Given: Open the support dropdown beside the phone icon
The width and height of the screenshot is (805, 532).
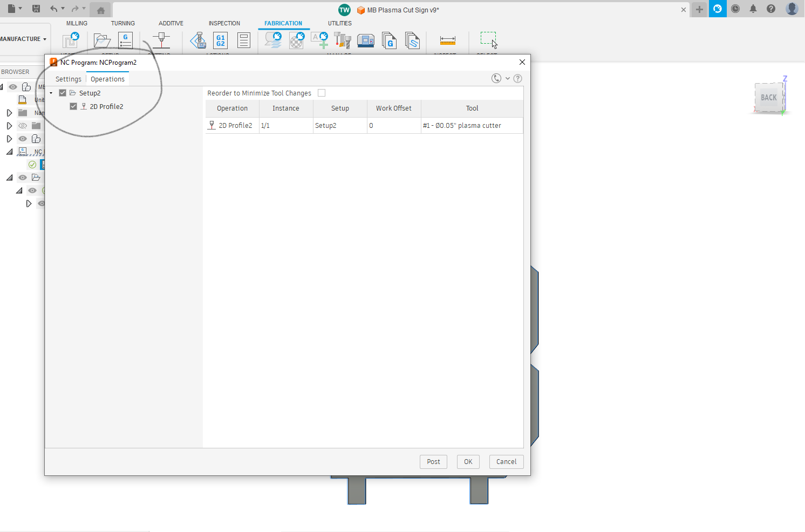Looking at the screenshot, I should tap(507, 78).
